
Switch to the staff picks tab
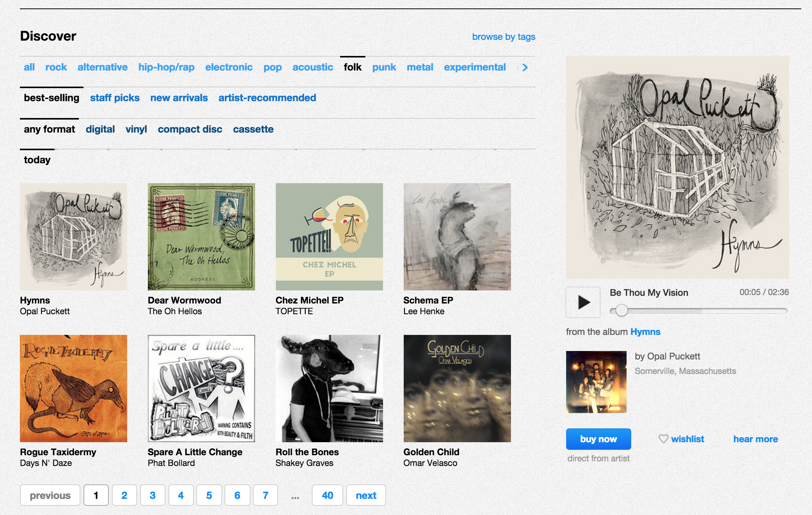click(x=115, y=98)
